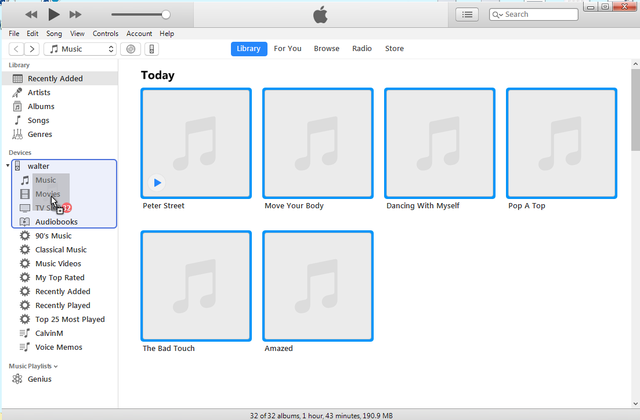
Task: Open Genius in the sidebar
Action: (x=39, y=379)
